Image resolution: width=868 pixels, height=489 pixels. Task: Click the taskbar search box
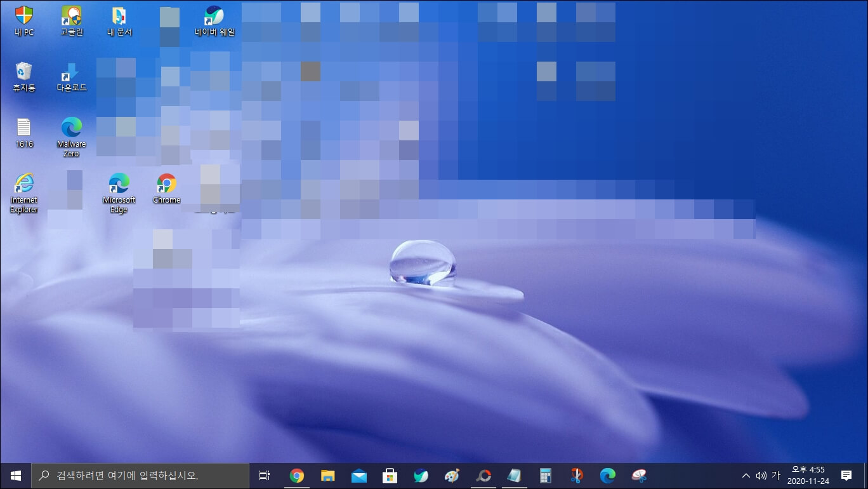point(140,476)
